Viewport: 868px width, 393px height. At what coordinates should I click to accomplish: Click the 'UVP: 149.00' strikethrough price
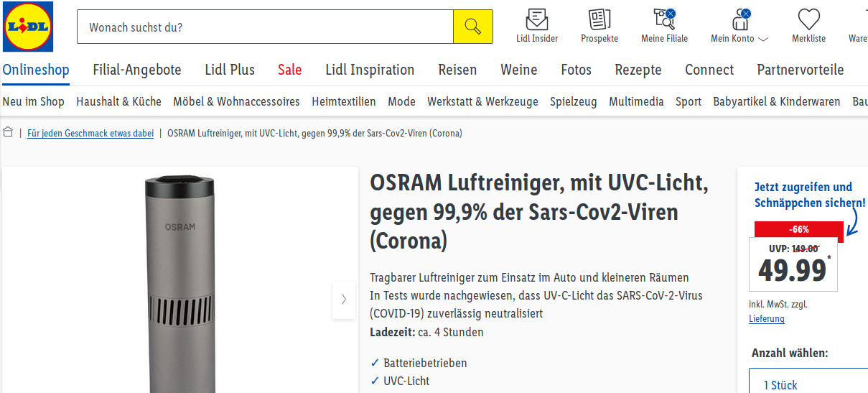794,248
